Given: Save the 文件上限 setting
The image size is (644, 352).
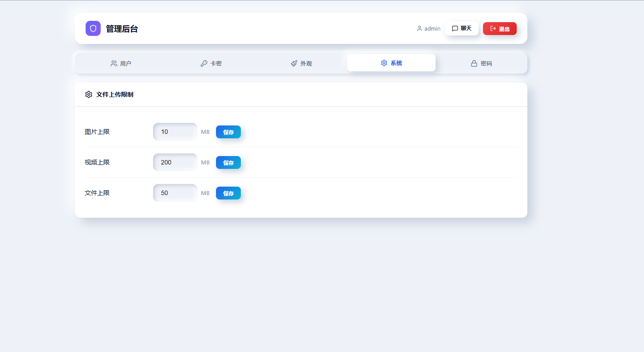Looking at the screenshot, I should pyautogui.click(x=228, y=193).
